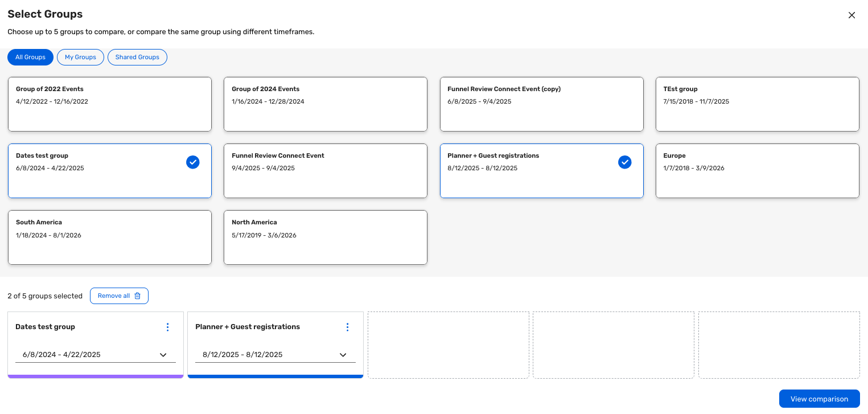This screenshot has height=414, width=868.
Task: Click the View comparison button
Action: tap(819, 399)
